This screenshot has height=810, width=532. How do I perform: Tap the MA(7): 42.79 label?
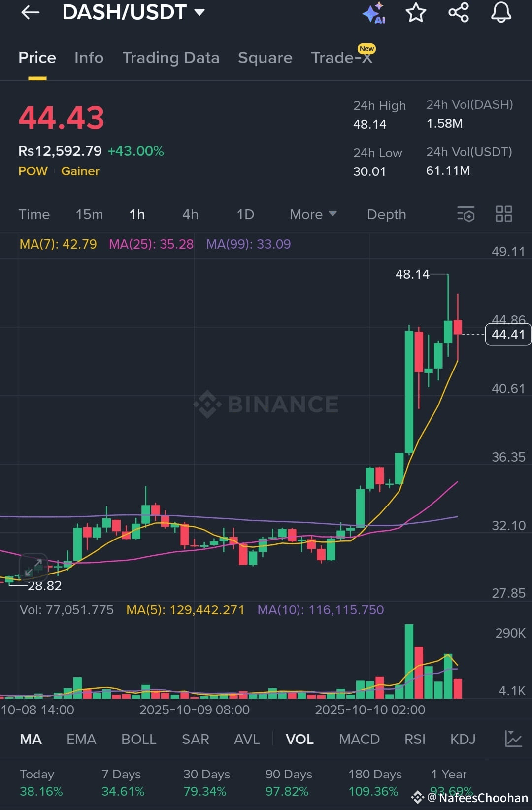58,244
